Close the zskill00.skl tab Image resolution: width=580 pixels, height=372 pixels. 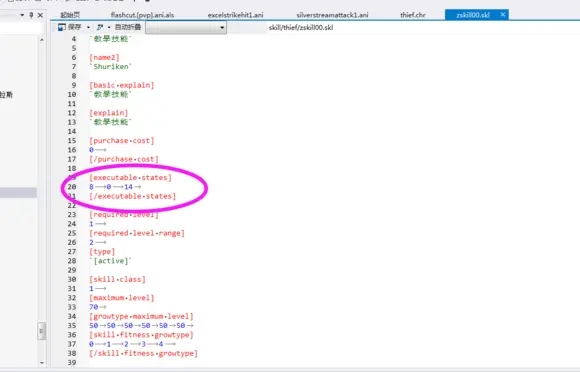(503, 14)
